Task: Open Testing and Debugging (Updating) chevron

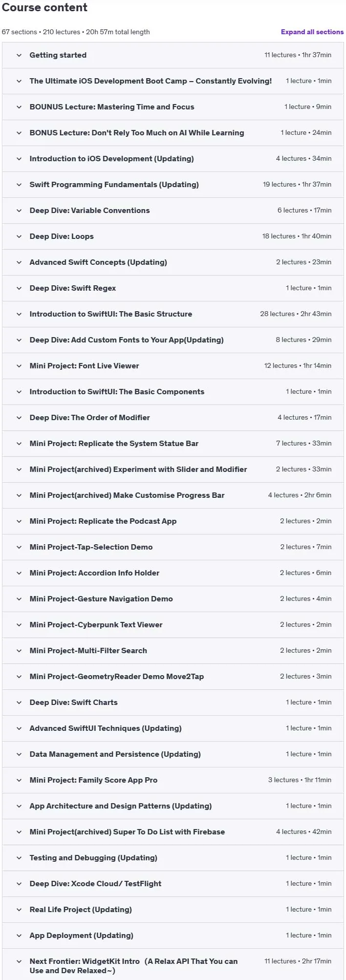Action: (x=19, y=858)
